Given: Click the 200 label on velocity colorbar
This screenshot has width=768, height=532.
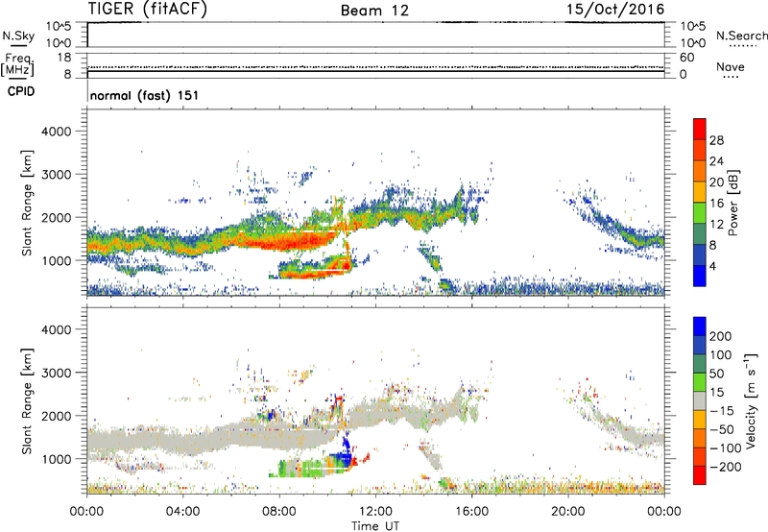Looking at the screenshot, I should 721,336.
